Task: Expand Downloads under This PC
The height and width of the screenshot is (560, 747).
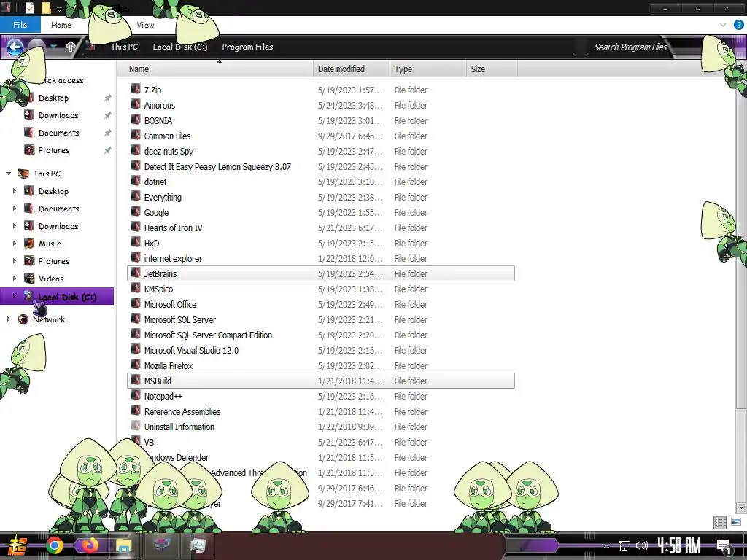Action: [15, 226]
